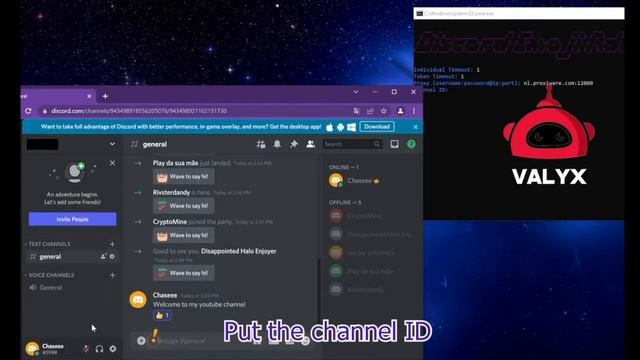Click the Invite People button
The width and height of the screenshot is (640, 360).
click(x=73, y=219)
